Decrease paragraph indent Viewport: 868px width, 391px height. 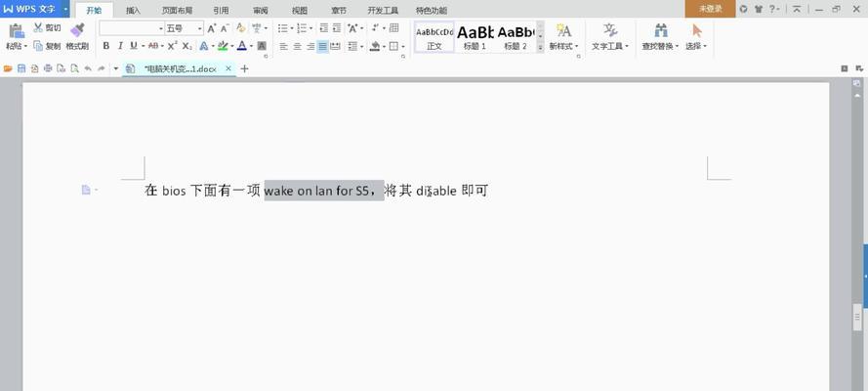(324, 27)
